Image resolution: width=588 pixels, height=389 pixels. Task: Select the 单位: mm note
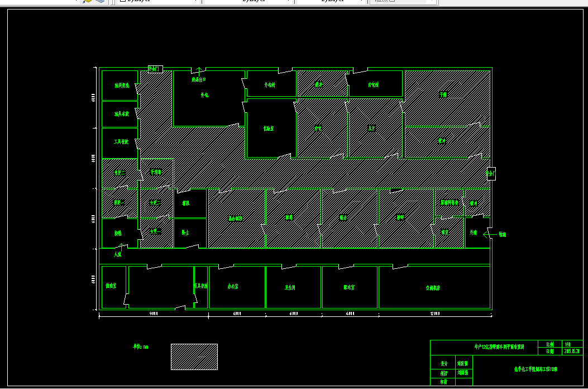pyautogui.click(x=141, y=347)
